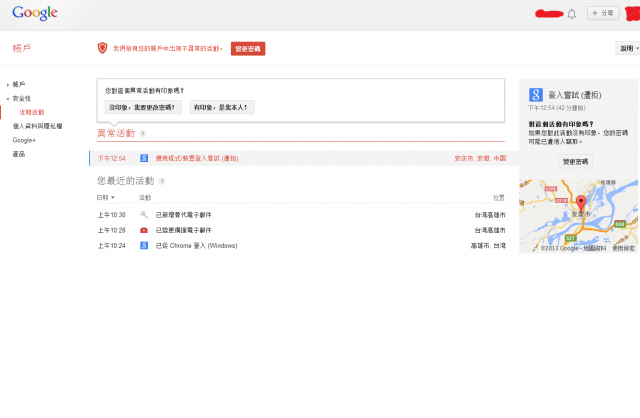640x418 pixels.
Task: Click help icon beside 您最近的活動 heading
Action: click(x=162, y=181)
